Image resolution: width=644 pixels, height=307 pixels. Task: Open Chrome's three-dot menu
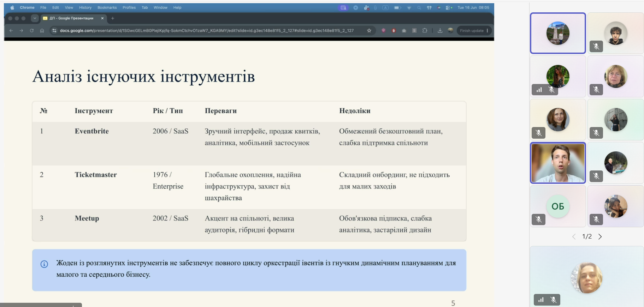(x=488, y=31)
